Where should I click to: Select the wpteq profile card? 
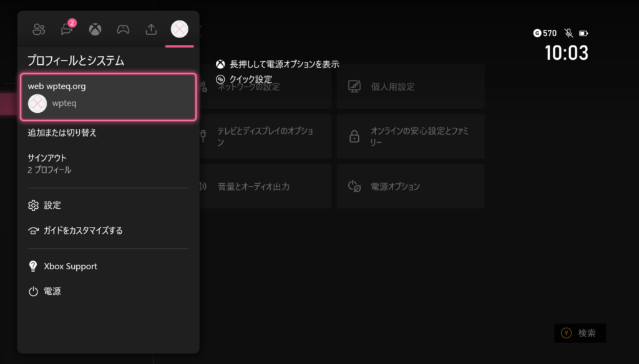(x=109, y=97)
